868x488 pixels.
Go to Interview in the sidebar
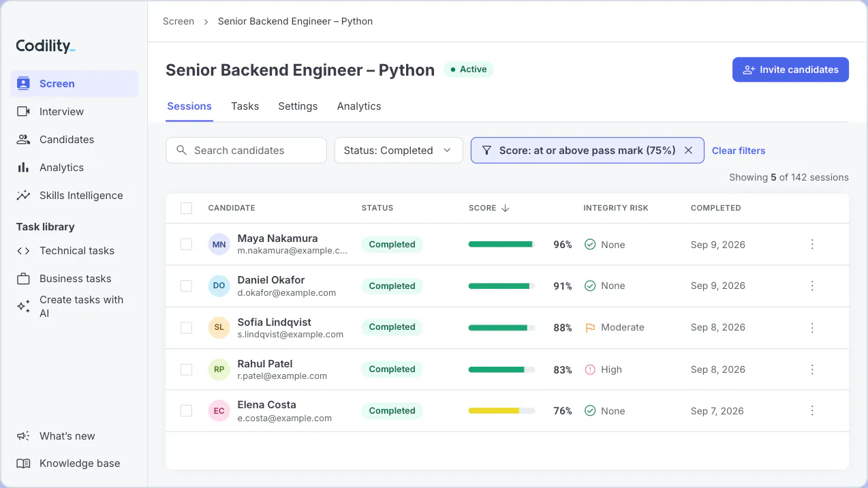[x=74, y=111]
